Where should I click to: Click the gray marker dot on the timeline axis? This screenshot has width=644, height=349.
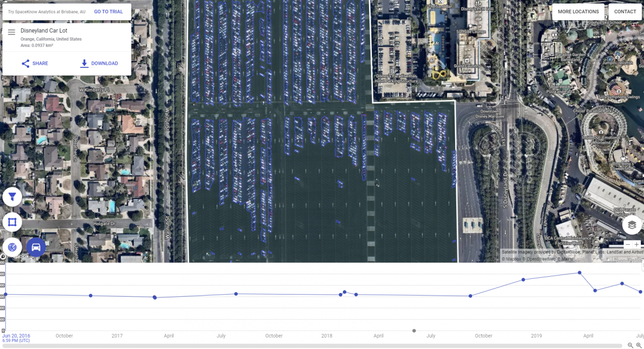pos(414,331)
